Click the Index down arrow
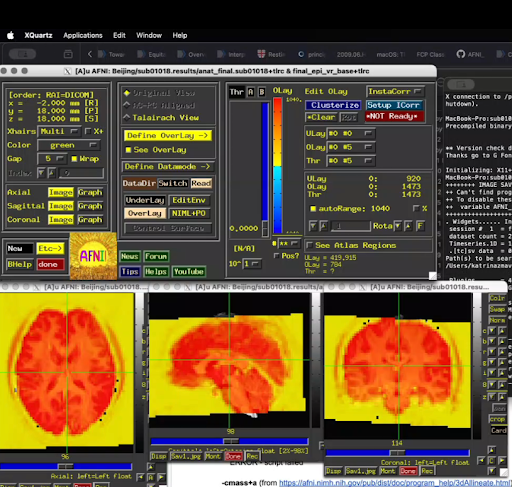 click(x=41, y=173)
